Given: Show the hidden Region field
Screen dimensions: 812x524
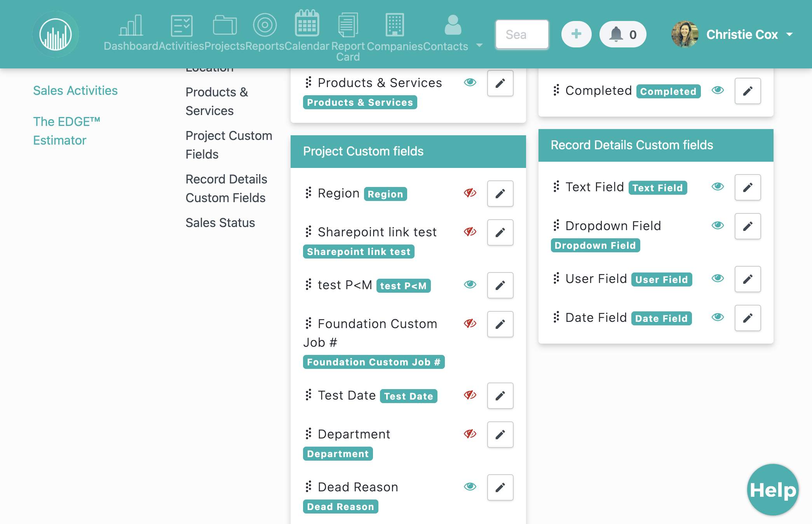Looking at the screenshot, I should [470, 193].
